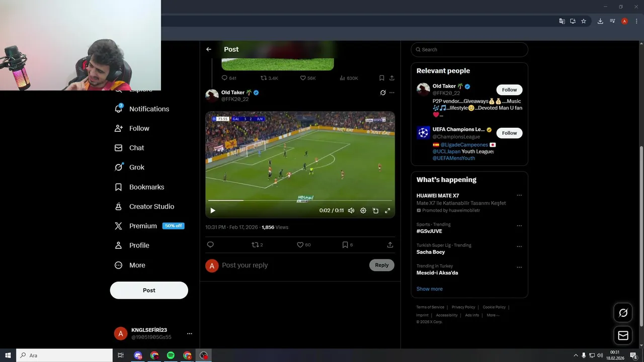Mute the video volume icon
644x362 pixels.
pyautogui.click(x=351, y=211)
